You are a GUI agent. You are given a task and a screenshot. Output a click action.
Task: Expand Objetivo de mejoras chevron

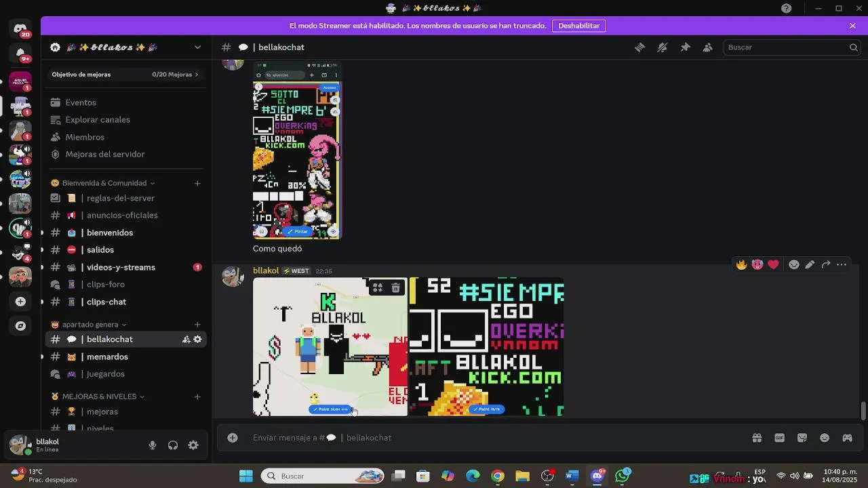pyautogui.click(x=197, y=75)
